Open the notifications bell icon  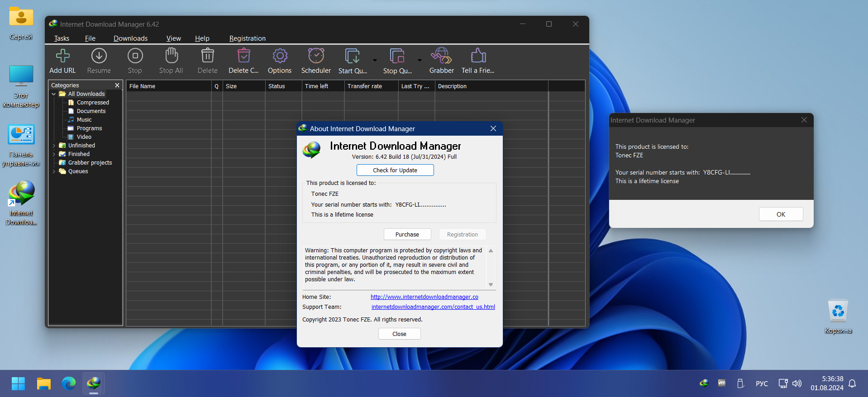[x=852, y=383]
